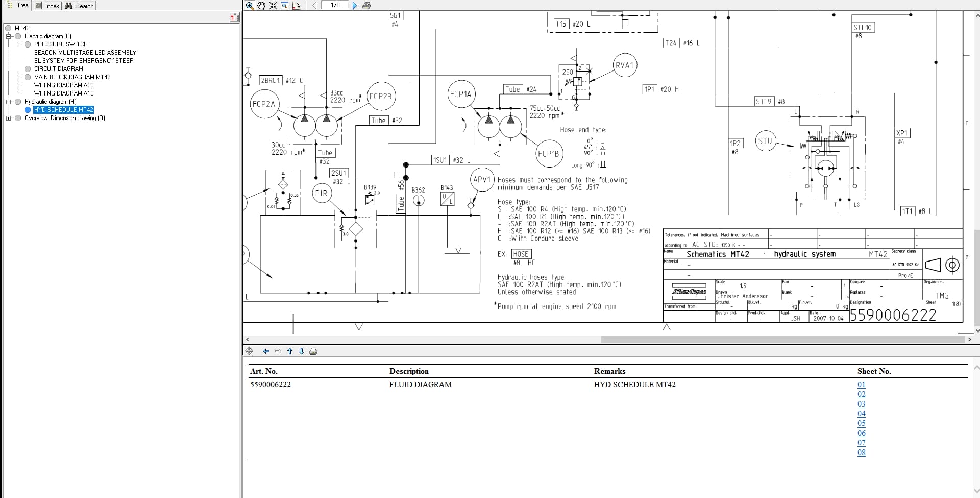980x498 pixels.
Task: Click the page number field showing 1/8
Action: point(335,5)
